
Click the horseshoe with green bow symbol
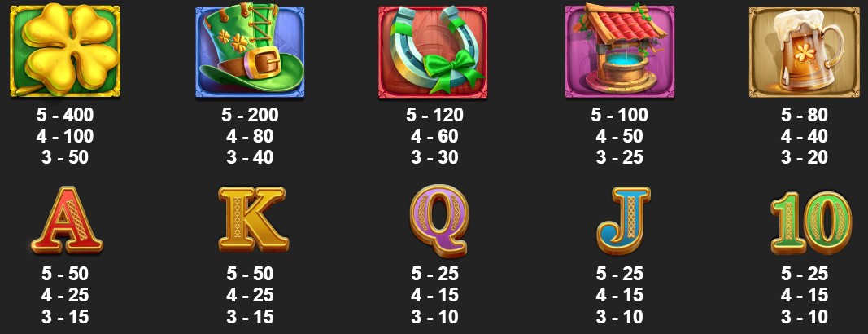point(433,52)
